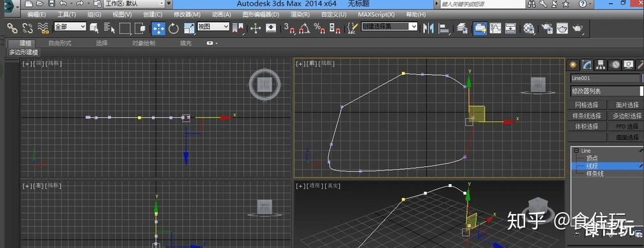Toggle the Window/Crossing selection mode
Viewport: 644px width, 248px height.
[140, 28]
